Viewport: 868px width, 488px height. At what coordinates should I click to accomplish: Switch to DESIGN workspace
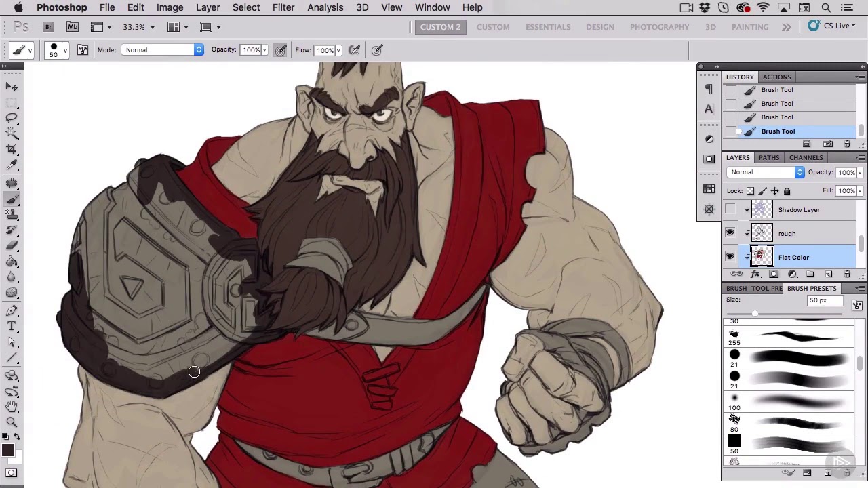[x=600, y=27]
